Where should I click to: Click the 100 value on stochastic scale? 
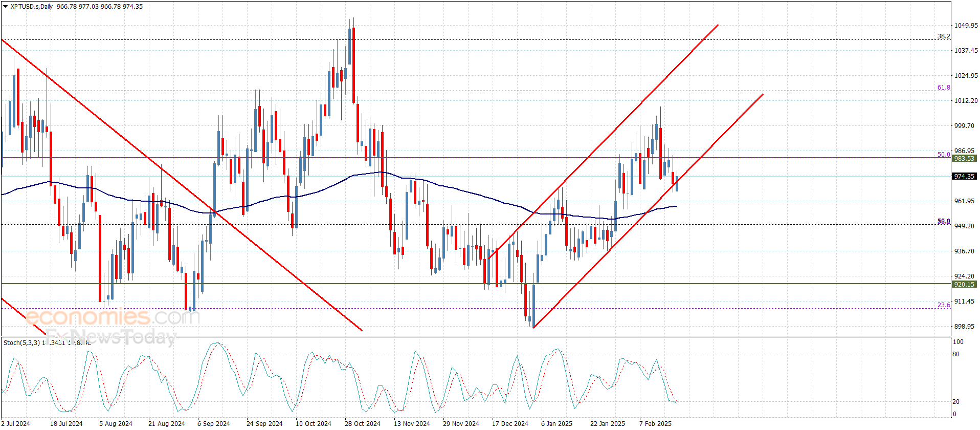pyautogui.click(x=958, y=342)
